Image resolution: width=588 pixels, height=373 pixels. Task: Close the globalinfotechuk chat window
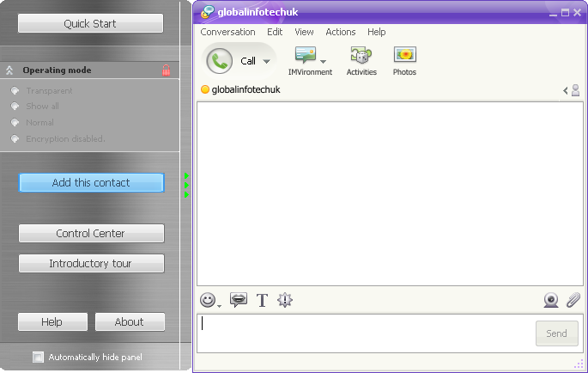(577, 12)
